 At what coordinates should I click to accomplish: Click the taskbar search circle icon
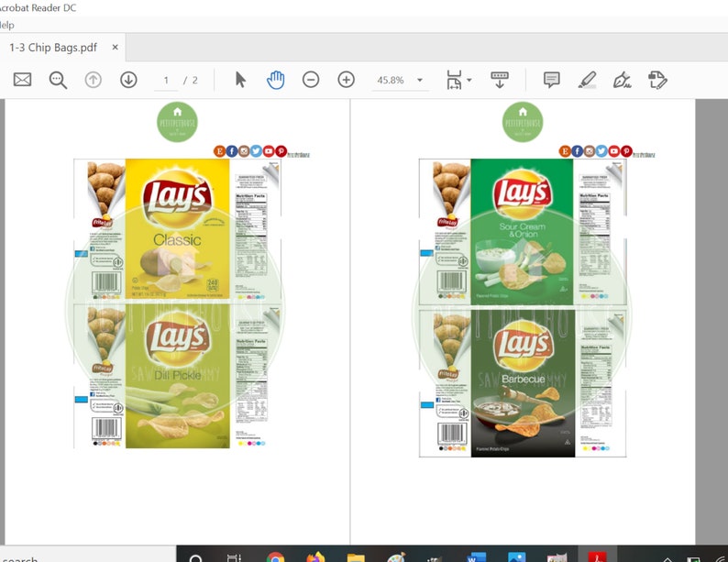[x=196, y=558]
